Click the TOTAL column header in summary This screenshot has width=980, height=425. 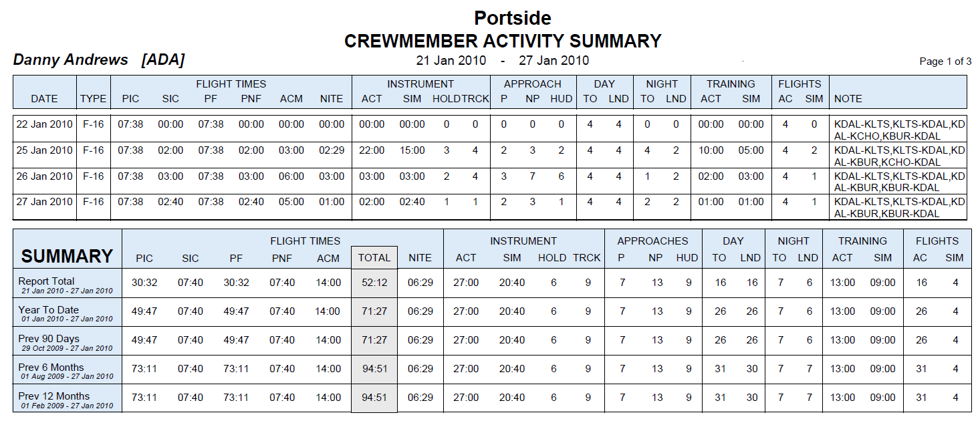[374, 257]
